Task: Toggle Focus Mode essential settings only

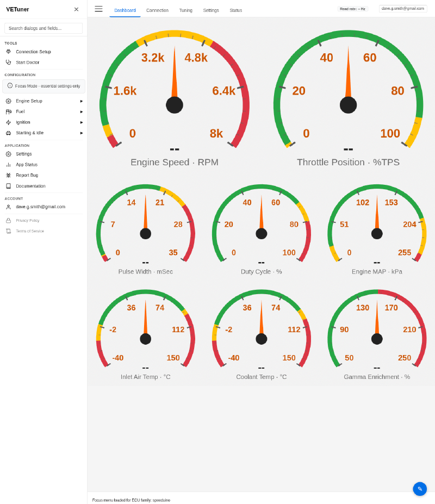Action: (x=43, y=86)
